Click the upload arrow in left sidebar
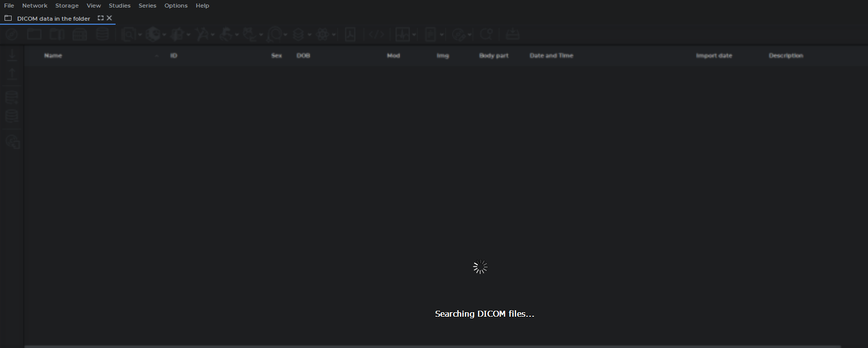Viewport: 868px width, 348px height. tap(12, 75)
